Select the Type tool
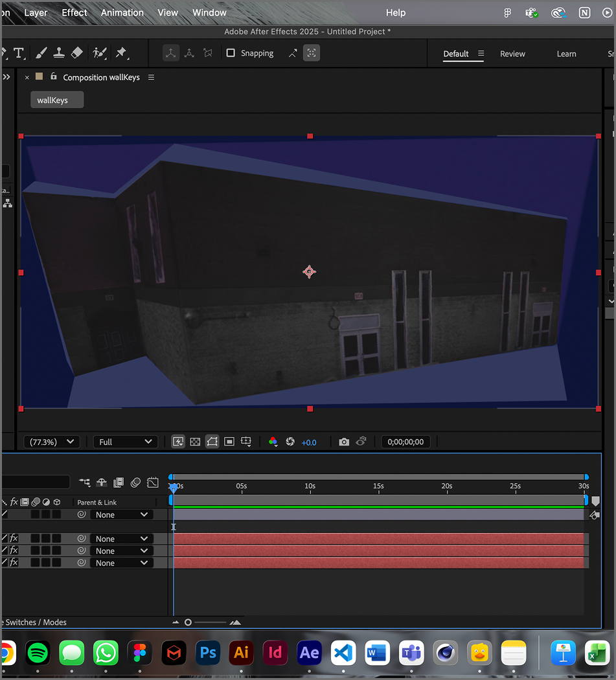 pyautogui.click(x=18, y=52)
